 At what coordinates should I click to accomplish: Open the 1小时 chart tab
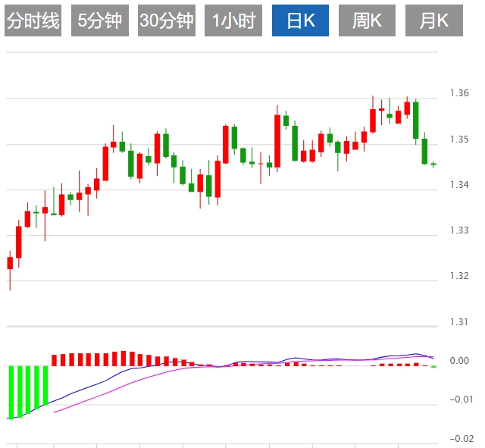click(x=233, y=20)
